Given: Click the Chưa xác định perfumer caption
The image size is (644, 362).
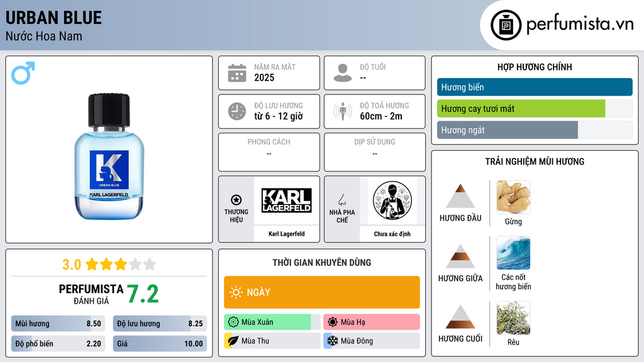Looking at the screenshot, I should (392, 234).
